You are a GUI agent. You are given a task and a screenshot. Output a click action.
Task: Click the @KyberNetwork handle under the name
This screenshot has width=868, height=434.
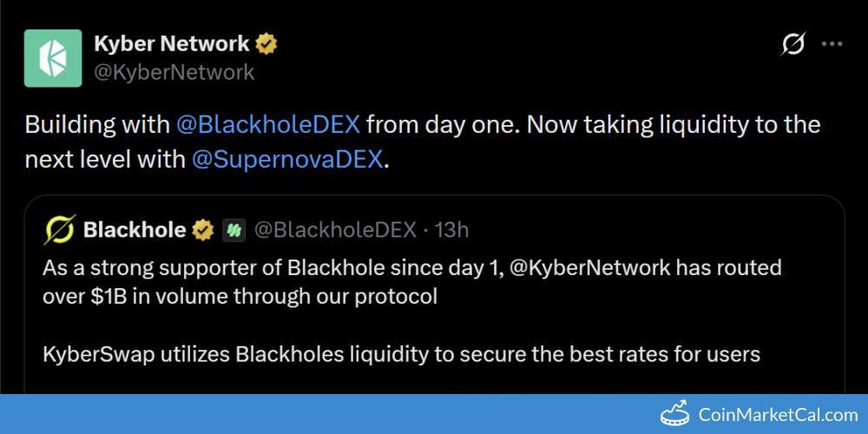pos(174,72)
